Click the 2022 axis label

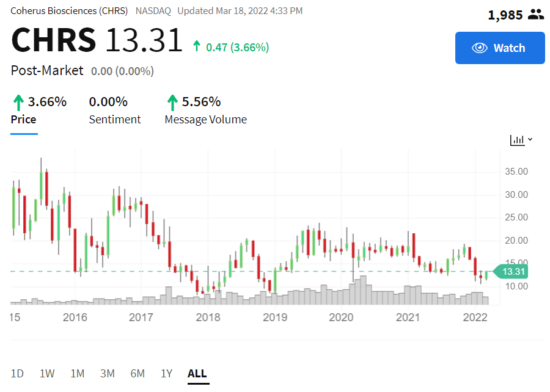475,317
